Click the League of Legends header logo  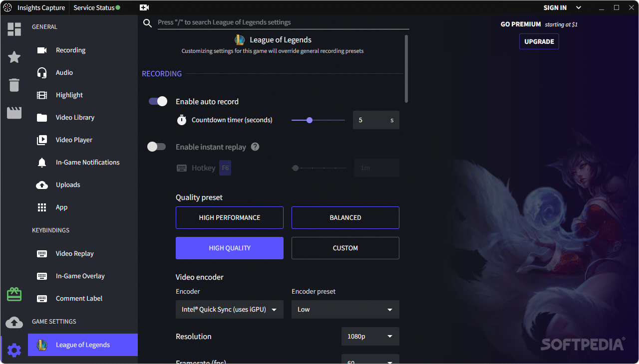click(240, 40)
